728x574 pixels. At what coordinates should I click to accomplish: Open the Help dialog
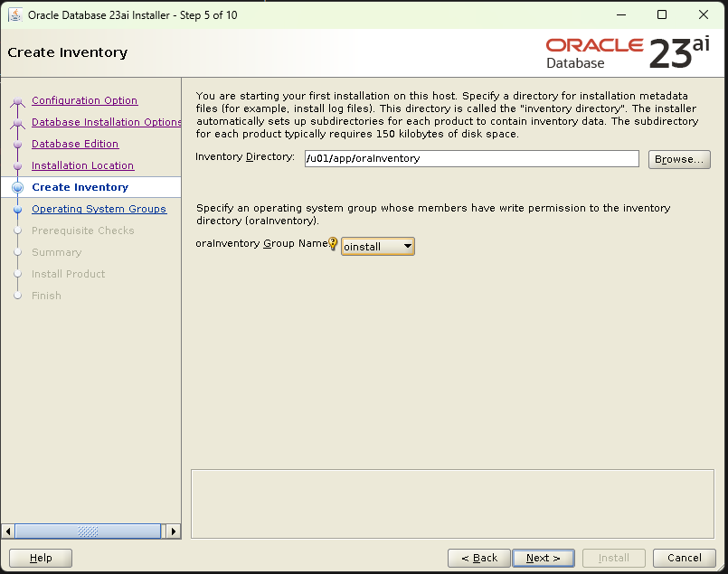pyautogui.click(x=40, y=558)
